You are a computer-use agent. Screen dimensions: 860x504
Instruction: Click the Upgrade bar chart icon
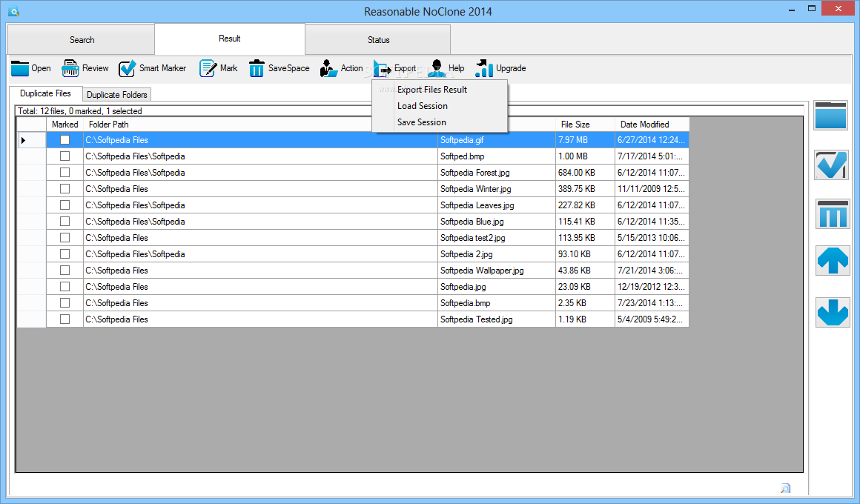484,68
